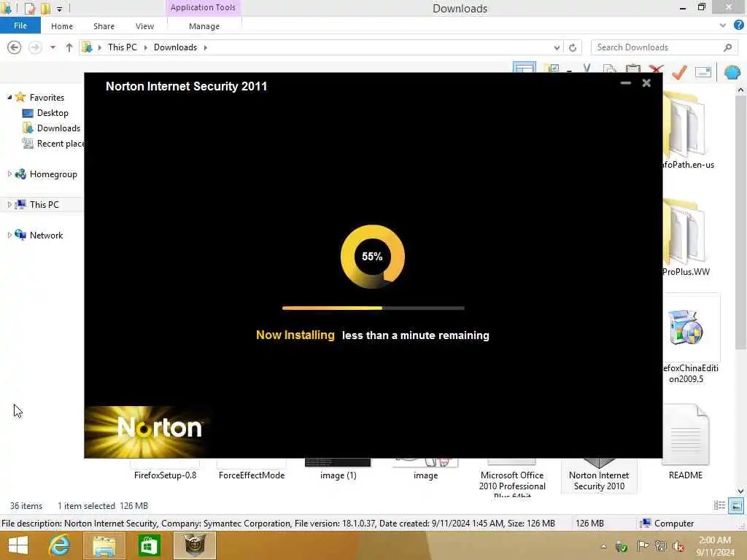
Task: Switch to the Home ribbon tab
Action: coord(62,26)
